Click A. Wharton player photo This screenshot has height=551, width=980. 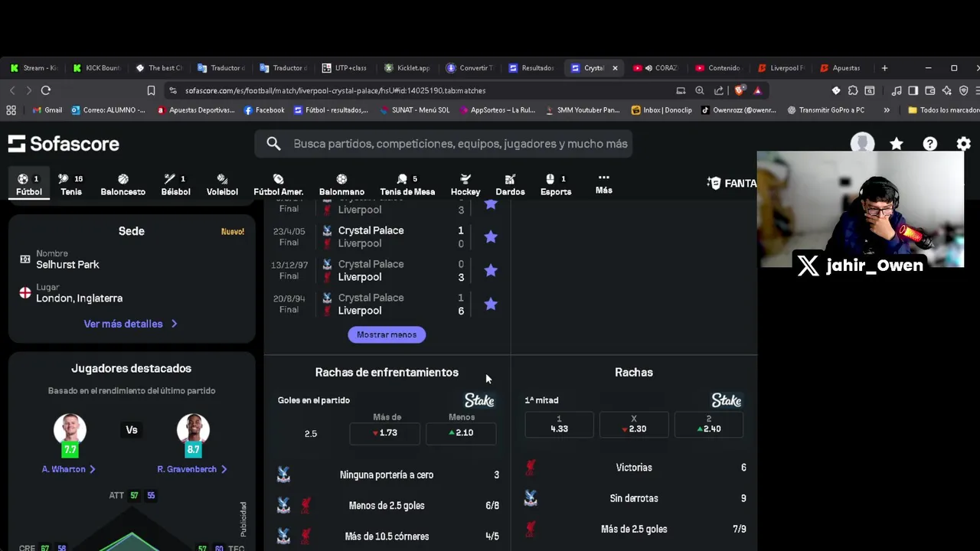pyautogui.click(x=70, y=429)
